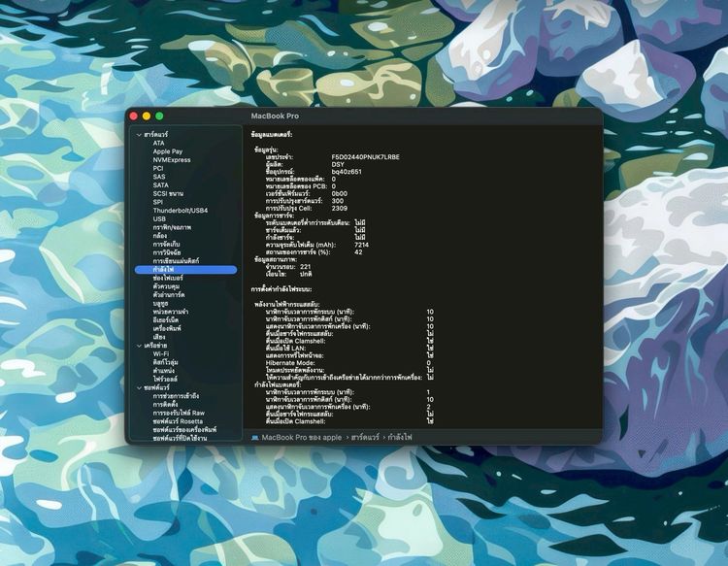Click the MacBook Pro computer icon in path bar
728x566 pixels.
tap(255, 438)
